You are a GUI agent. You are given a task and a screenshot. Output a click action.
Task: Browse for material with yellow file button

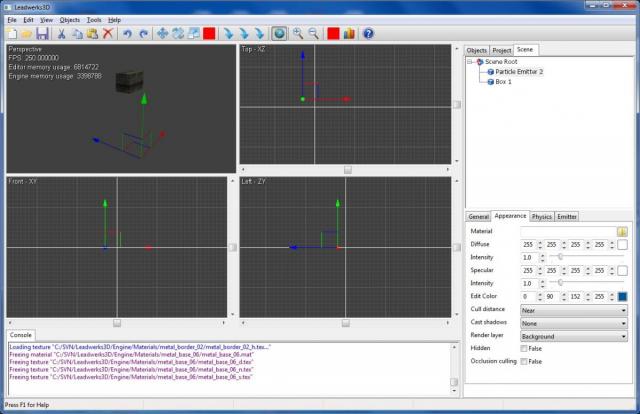click(621, 231)
